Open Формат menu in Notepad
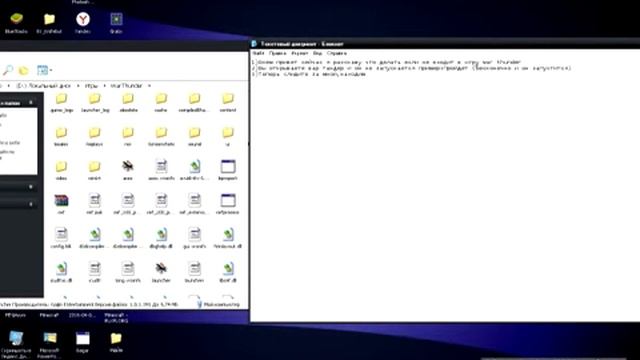This screenshot has height=360, width=640. tap(300, 53)
